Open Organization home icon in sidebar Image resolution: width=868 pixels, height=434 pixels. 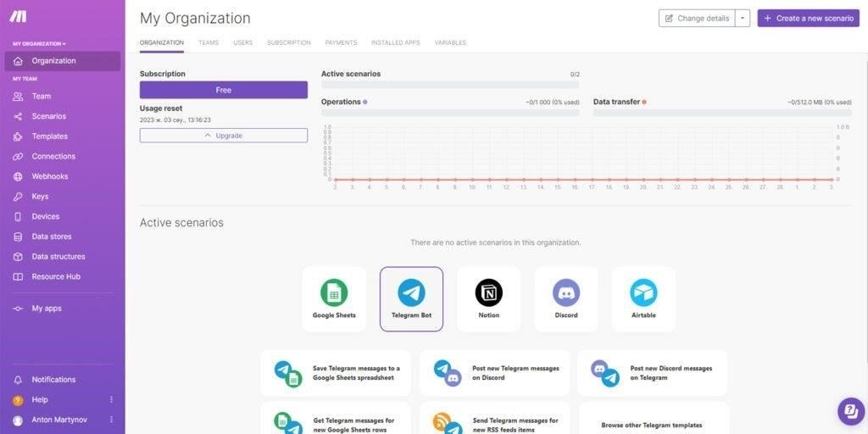(x=18, y=61)
